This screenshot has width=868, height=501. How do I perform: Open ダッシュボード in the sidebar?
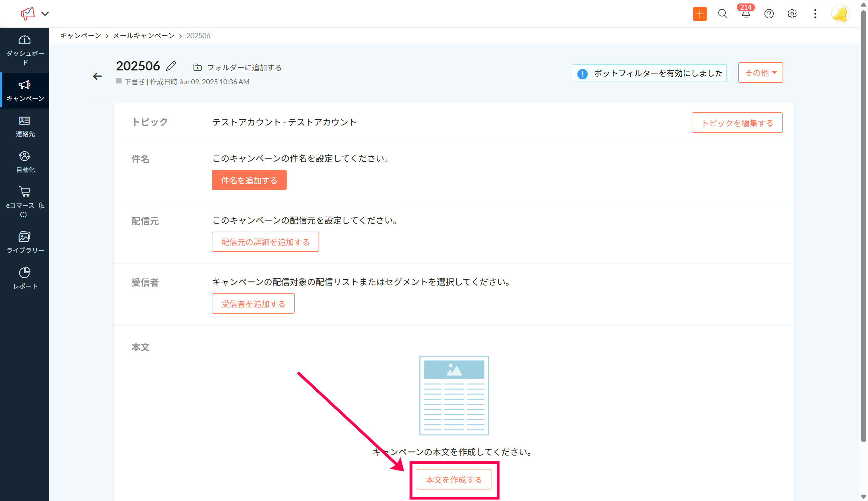point(25,50)
